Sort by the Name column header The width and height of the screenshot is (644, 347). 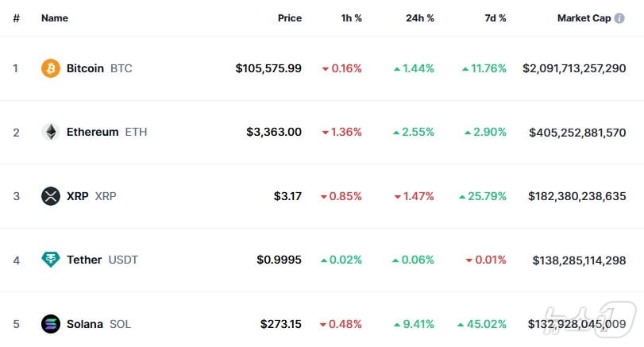[55, 18]
